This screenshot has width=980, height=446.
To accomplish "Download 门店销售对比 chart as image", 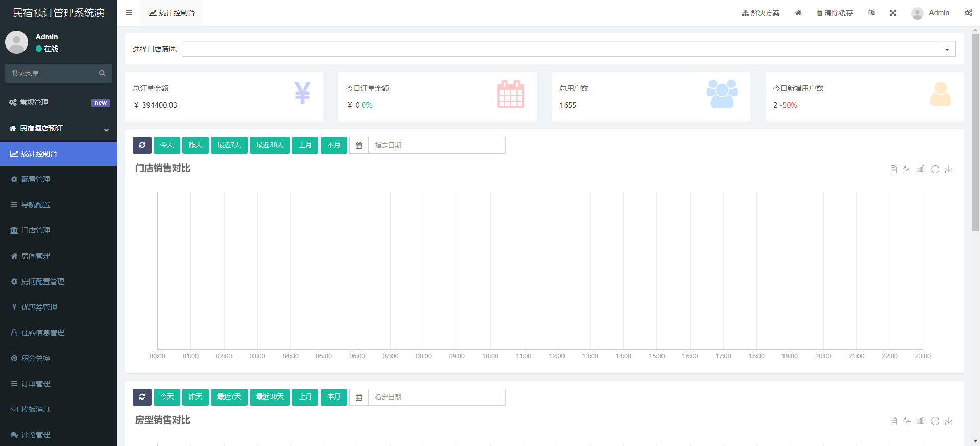I will point(949,169).
